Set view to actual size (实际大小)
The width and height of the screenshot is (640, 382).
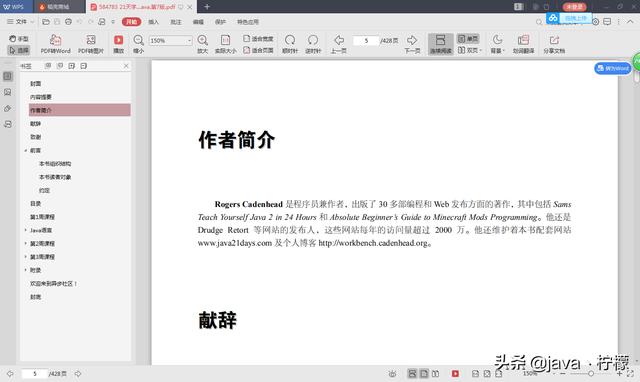(x=225, y=44)
